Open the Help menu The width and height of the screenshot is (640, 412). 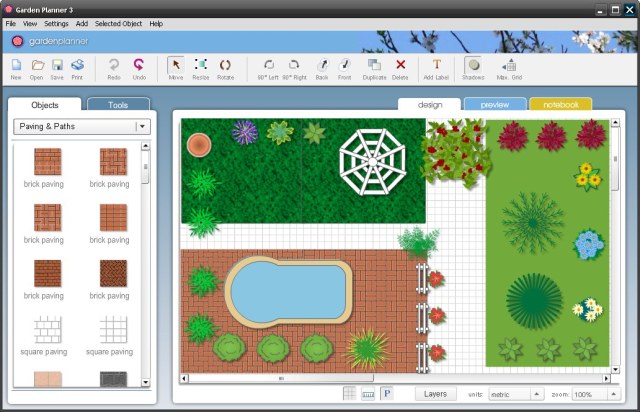click(x=156, y=24)
